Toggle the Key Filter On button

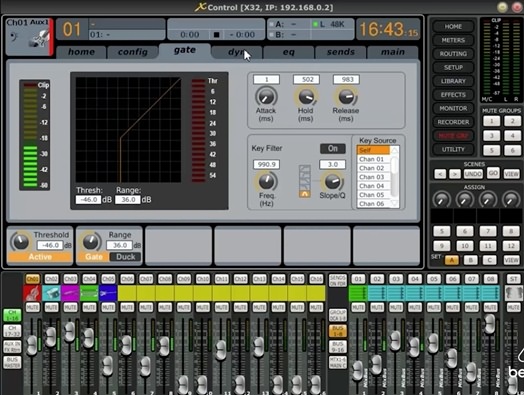click(x=333, y=148)
